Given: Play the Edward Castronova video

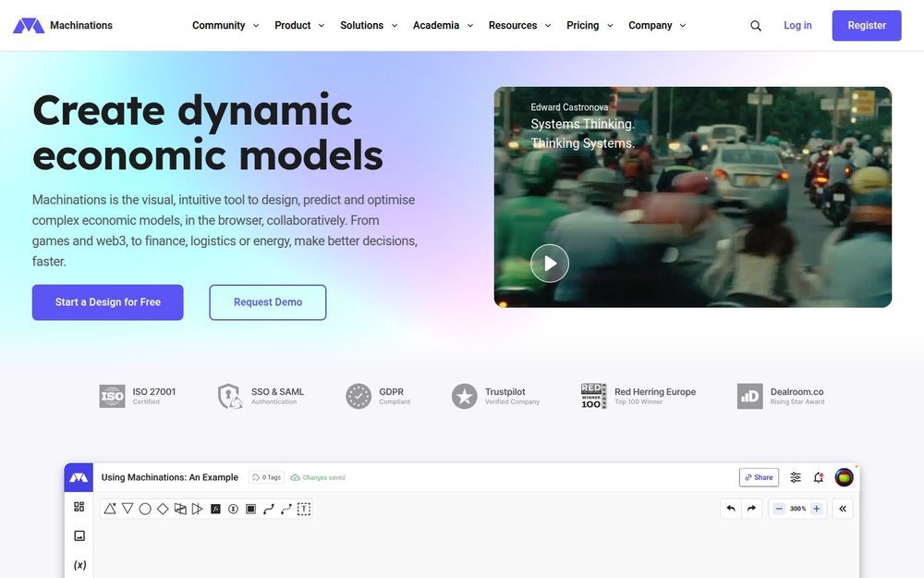Looking at the screenshot, I should [549, 263].
